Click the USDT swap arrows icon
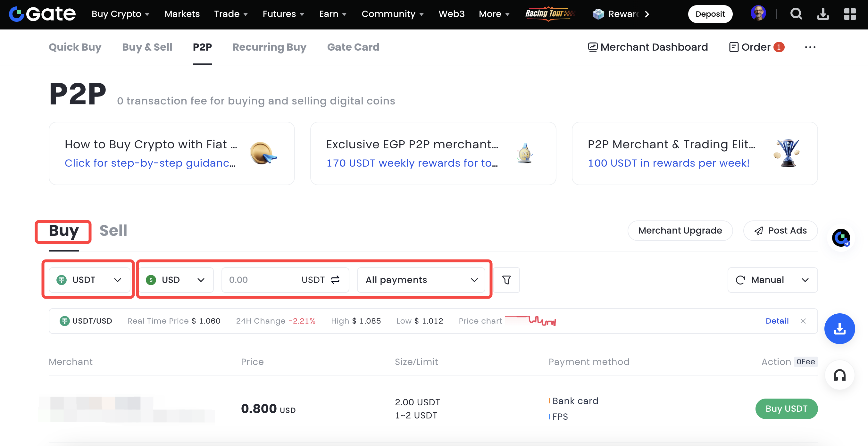 coord(335,280)
